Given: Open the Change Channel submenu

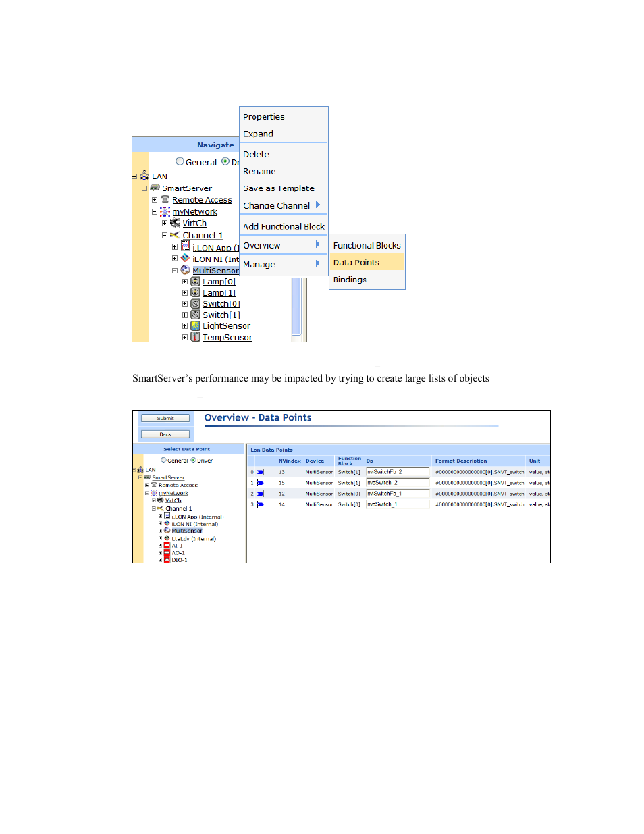Looking at the screenshot, I should [284, 205].
